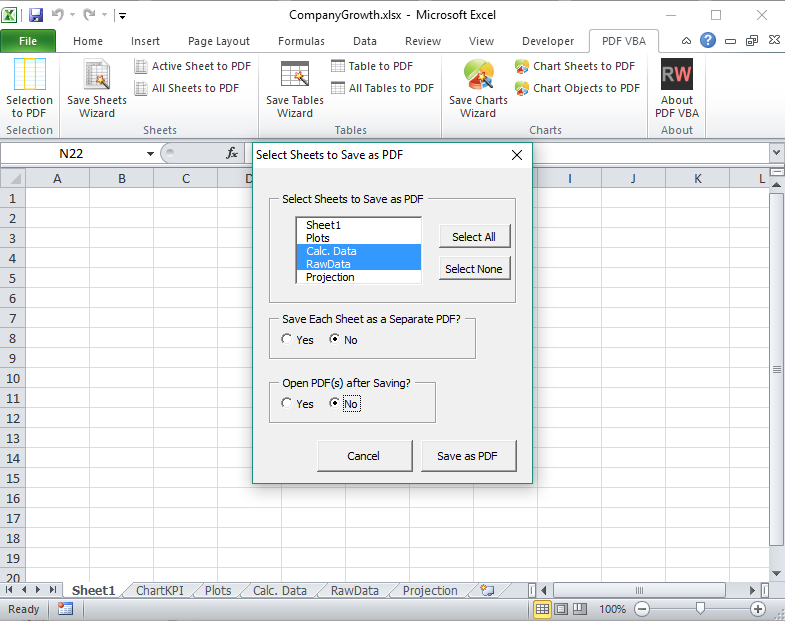This screenshot has width=785, height=621.
Task: Open the Save Sheets Wizard
Action: pyautogui.click(x=97, y=88)
